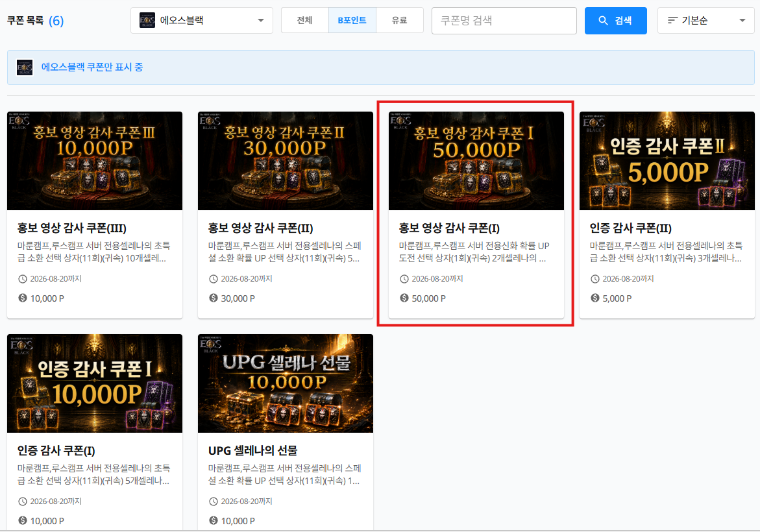Image resolution: width=760 pixels, height=532 pixels.
Task: Click the point coin icon next to 30,000 P
Action: click(x=214, y=298)
